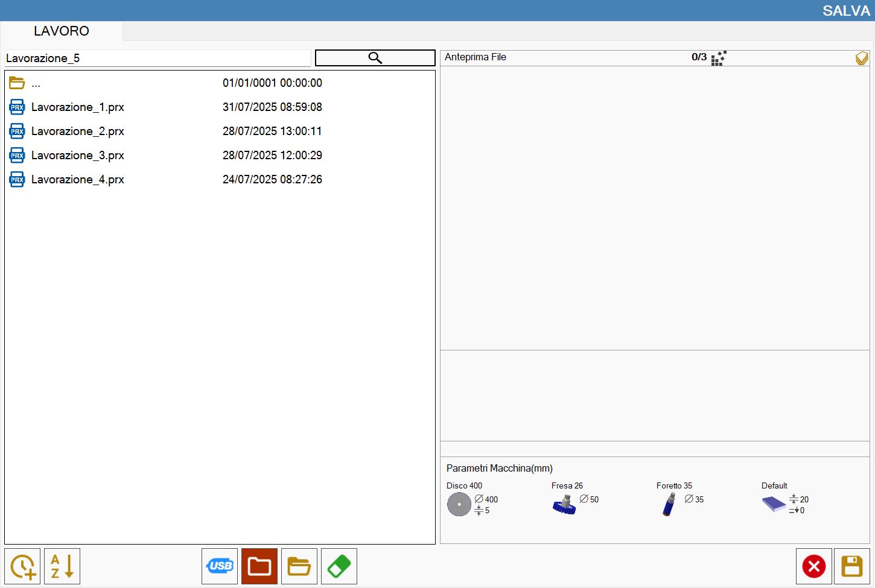875x588 pixels.
Task: Switch to USB storage source
Action: 220,566
